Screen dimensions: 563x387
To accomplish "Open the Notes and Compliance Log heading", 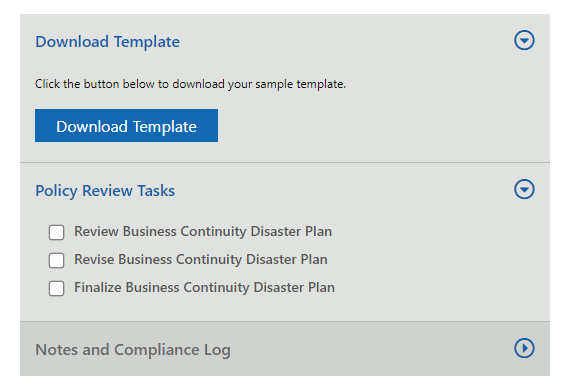I will [133, 350].
